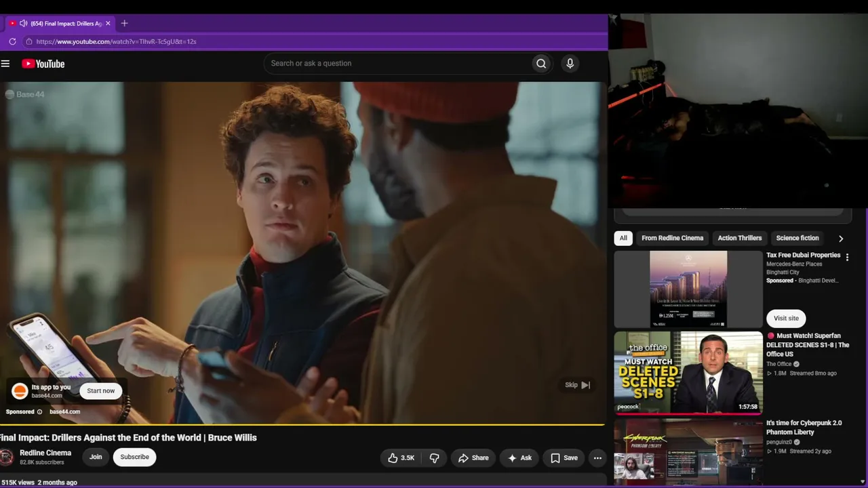Screen dimensions: 868x488
Task: Open the Redline Cinema channel name
Action: [x=45, y=453]
